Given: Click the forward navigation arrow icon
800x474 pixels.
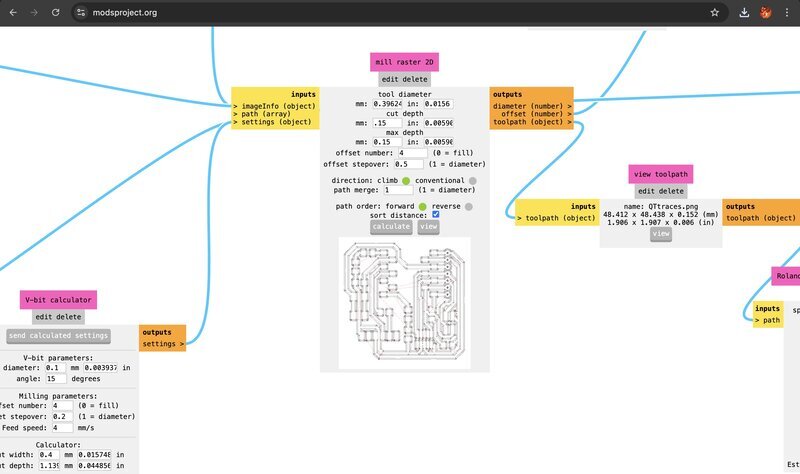Looking at the screenshot, I should click(x=34, y=12).
